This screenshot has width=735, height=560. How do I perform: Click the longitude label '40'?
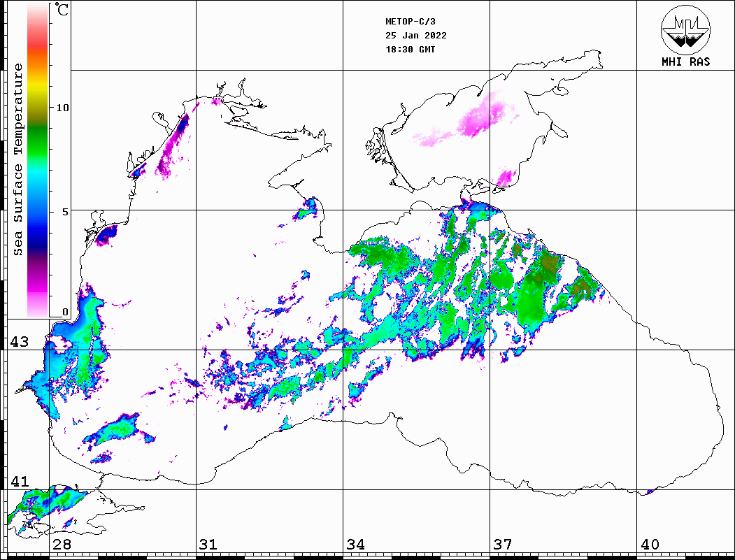coord(650,545)
